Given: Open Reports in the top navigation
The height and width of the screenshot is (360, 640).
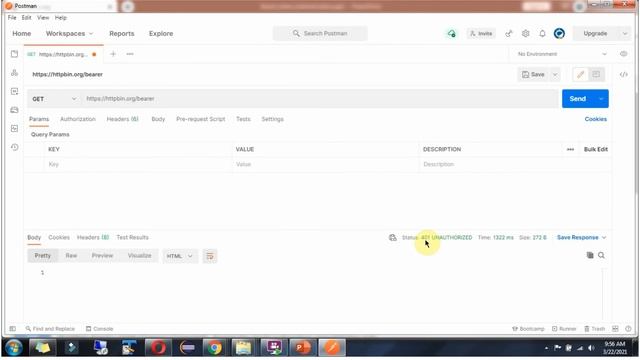Looking at the screenshot, I should point(122,33).
